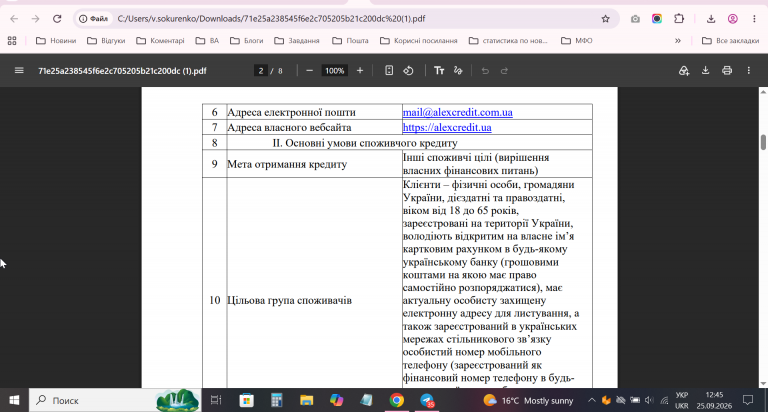Open the https://alexcredit.ua link
The height and width of the screenshot is (412, 768).
tap(447, 127)
